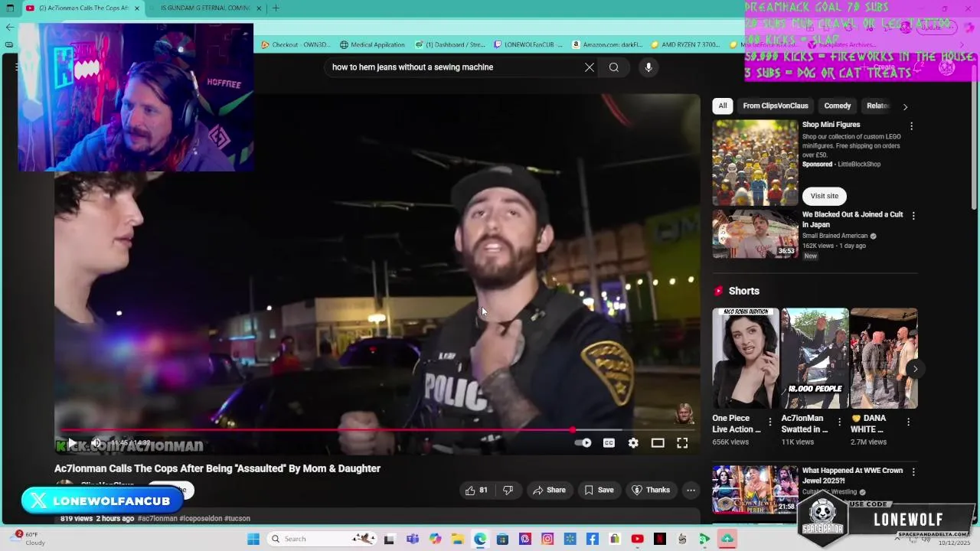Screen dimensions: 980x551
Task: Click the Share button
Action: (549, 491)
